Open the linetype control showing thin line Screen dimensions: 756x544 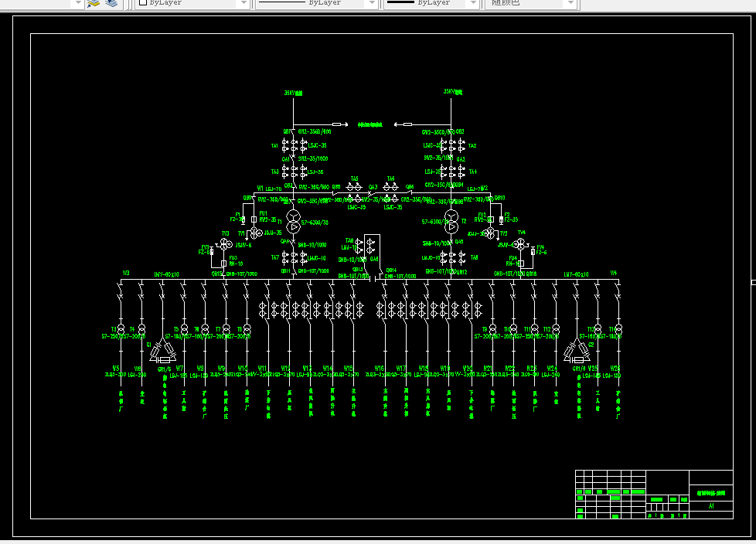[x=316, y=3]
